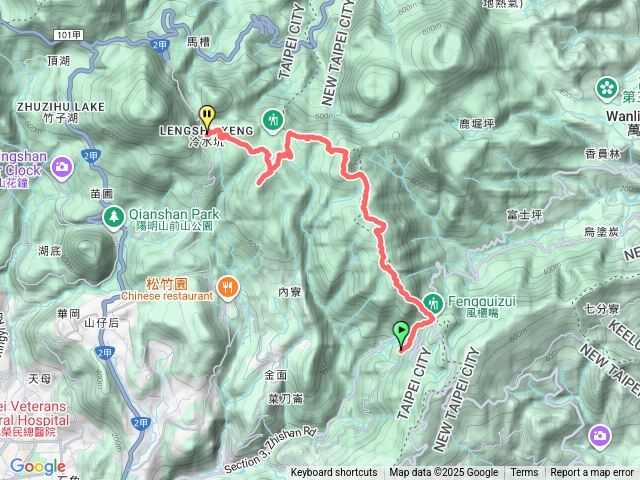The width and height of the screenshot is (640, 480).
Task: Click the Zhuzihu Lake label
Action: pyautogui.click(x=61, y=107)
